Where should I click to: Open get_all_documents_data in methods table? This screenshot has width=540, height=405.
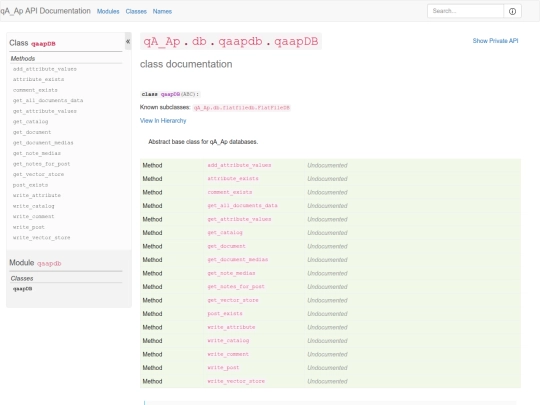[x=242, y=206]
